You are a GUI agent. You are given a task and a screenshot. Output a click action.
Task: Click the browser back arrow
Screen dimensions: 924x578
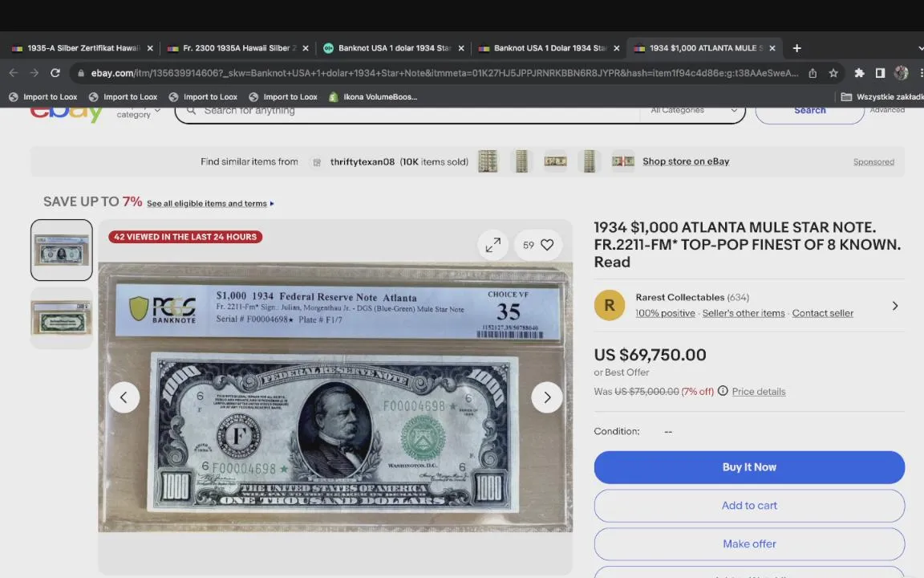(14, 73)
